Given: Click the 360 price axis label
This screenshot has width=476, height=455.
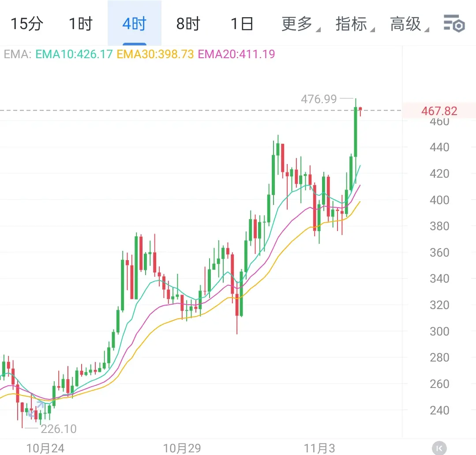Looking at the screenshot, I should (x=439, y=253).
